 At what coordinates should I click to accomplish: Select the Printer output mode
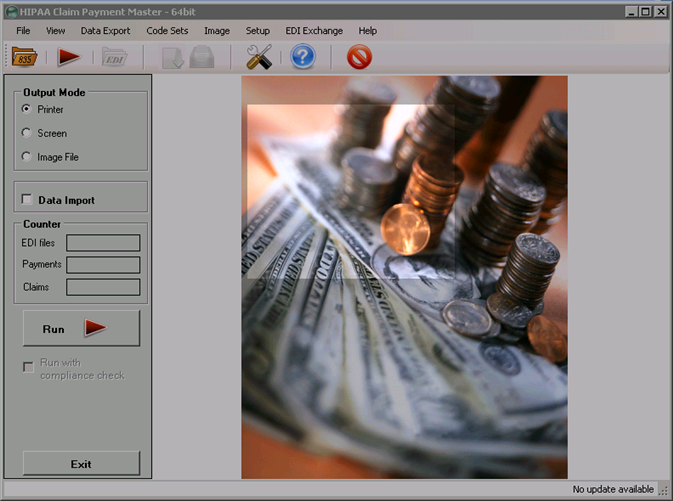click(26, 109)
